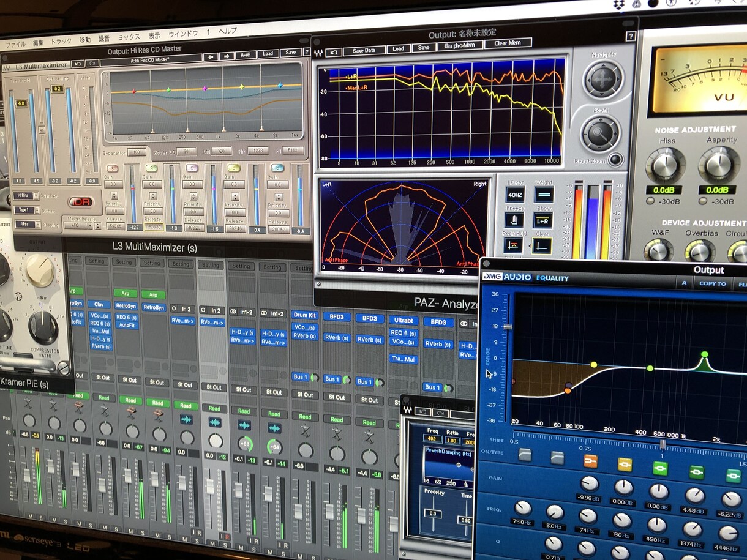The image size is (747, 560).
Task: Click the Peak Hold icon in PAZ Analyzer
Action: click(x=514, y=246)
